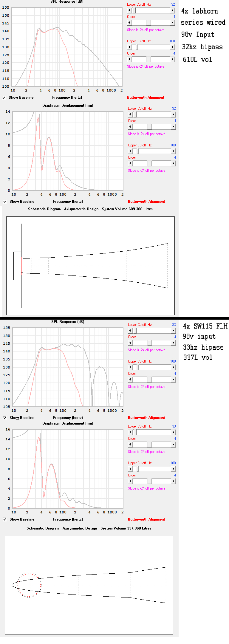Click right arrow of upper-cutoff Order scrollbar, SW115 SPL Response
Image resolution: width=229 pixels, height=644 pixels.
click(174, 380)
